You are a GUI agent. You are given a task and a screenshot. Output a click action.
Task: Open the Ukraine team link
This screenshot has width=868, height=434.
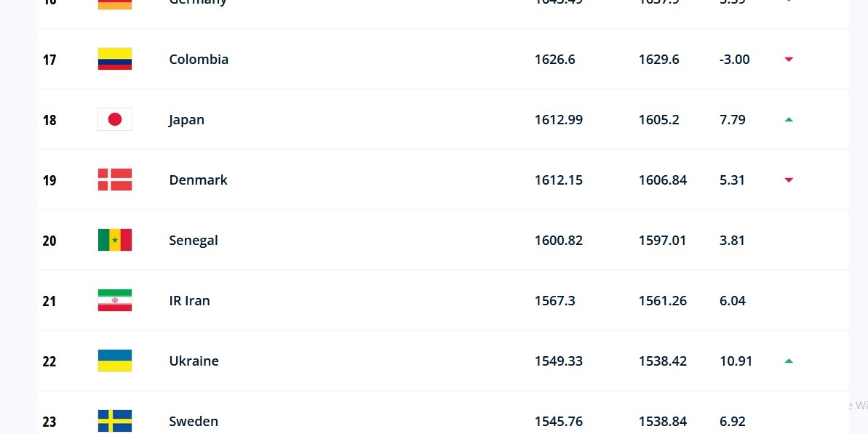point(194,361)
